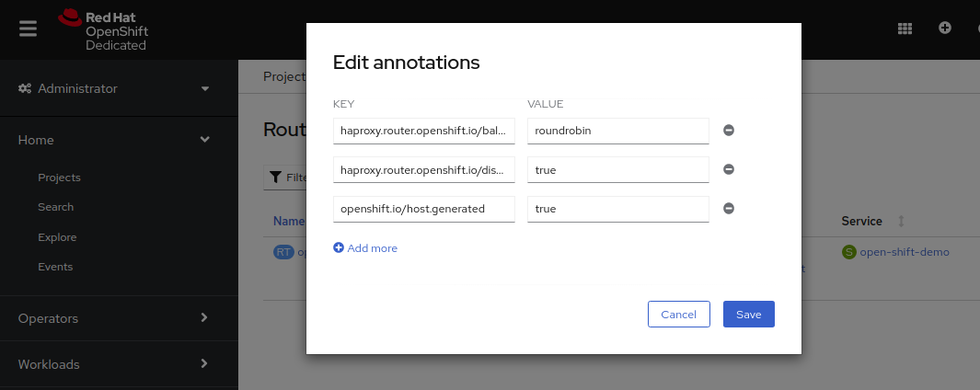980x390 pixels.
Task: Click the S service badge icon
Action: 848,253
